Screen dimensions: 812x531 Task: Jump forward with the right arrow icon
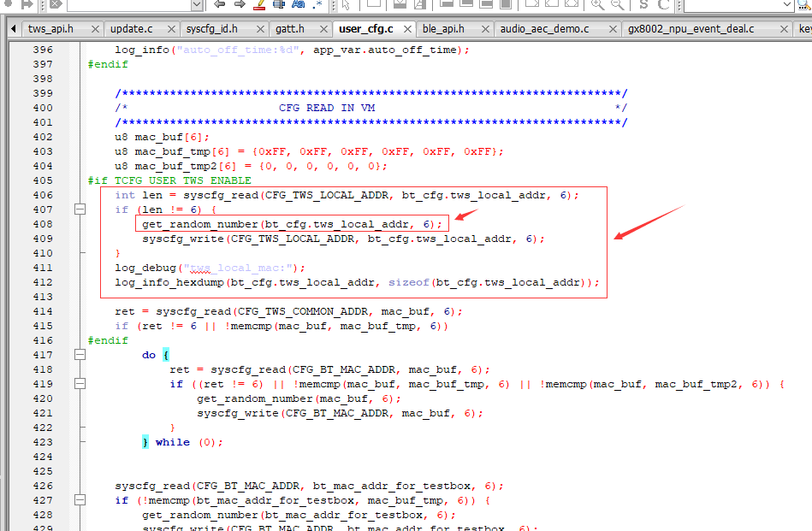(240, 4)
